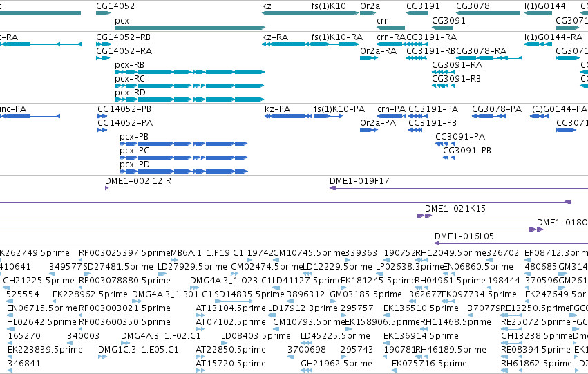The width and height of the screenshot is (588, 374).
Task: Click EST label AT22850.5prime
Action: [231, 350]
